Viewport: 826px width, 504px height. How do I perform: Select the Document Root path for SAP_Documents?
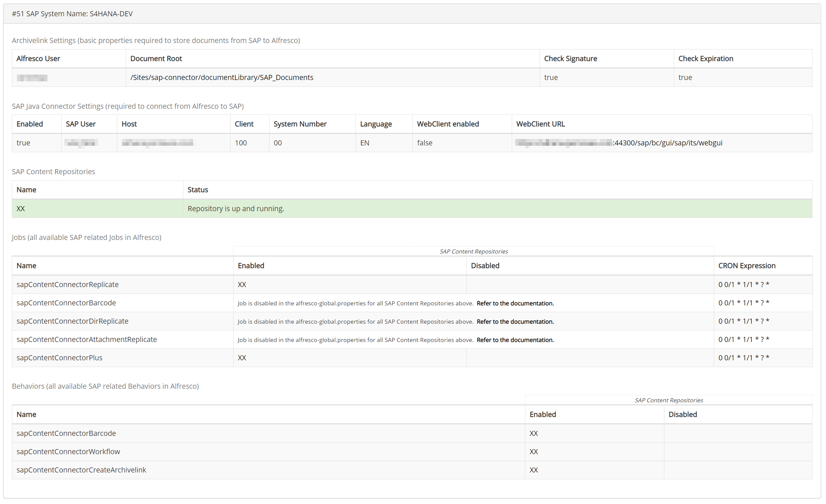222,77
